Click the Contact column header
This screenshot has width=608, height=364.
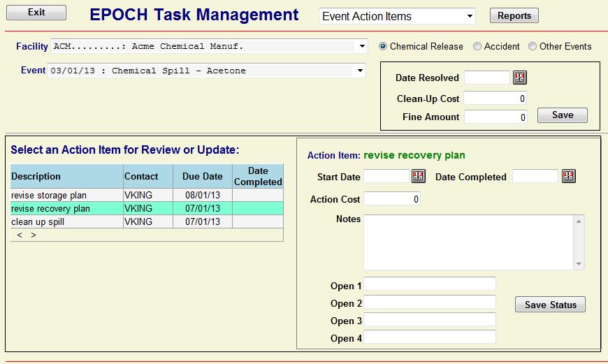pyautogui.click(x=148, y=176)
